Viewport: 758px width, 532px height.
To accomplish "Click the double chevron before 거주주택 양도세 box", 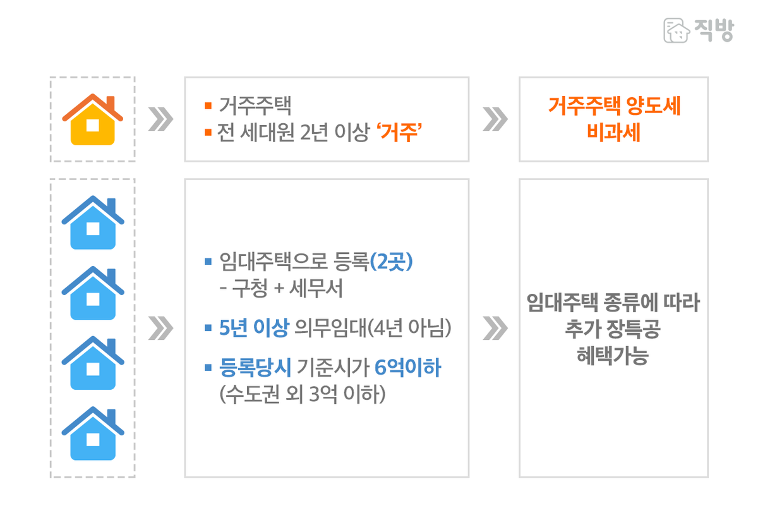I will click(x=495, y=119).
